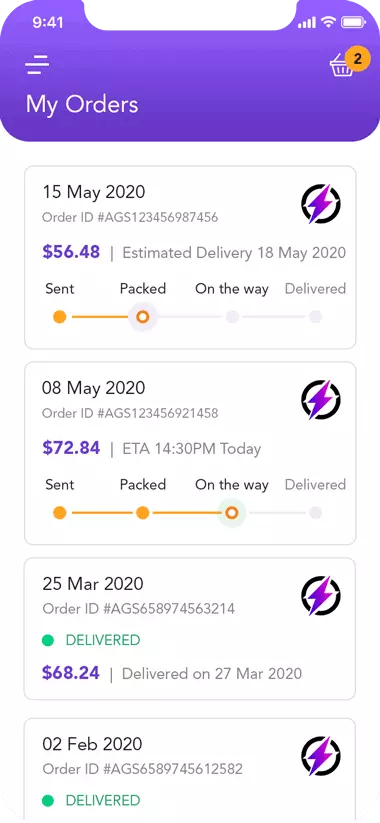Tap the orange cart badge showing 2
380x823 pixels.
coord(357,59)
